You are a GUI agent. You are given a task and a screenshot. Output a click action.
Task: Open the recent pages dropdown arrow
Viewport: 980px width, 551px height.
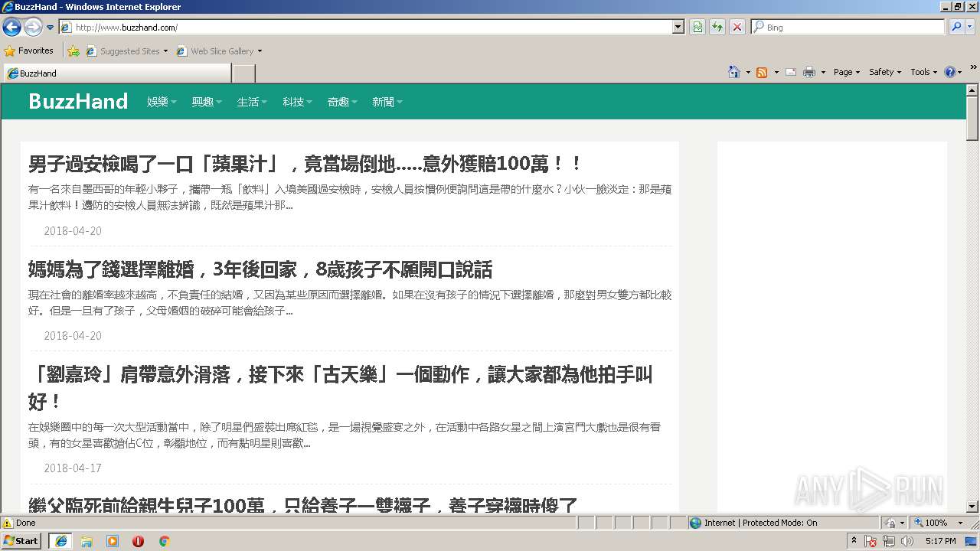(x=50, y=28)
